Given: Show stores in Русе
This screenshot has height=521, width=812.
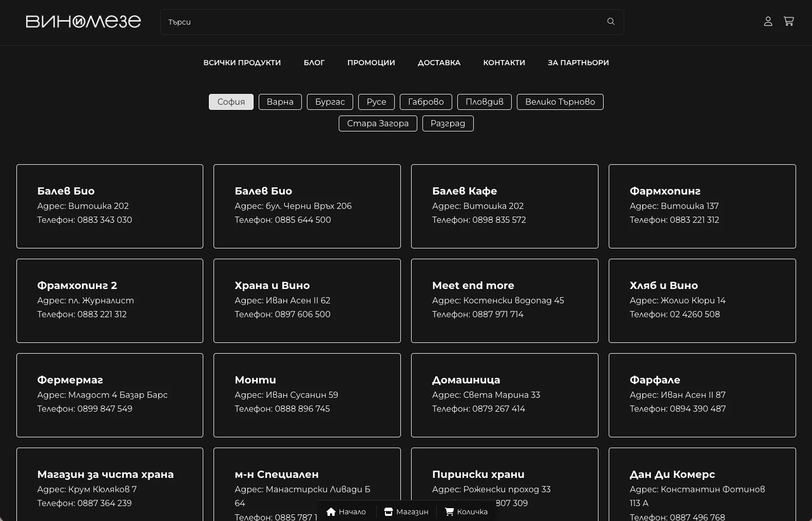Looking at the screenshot, I should (x=376, y=102).
